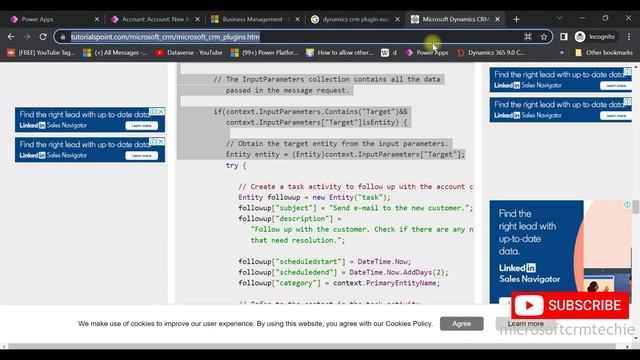This screenshot has height=360, width=640.
Task: Click the followup["subject"] code line
Action: coord(356,208)
